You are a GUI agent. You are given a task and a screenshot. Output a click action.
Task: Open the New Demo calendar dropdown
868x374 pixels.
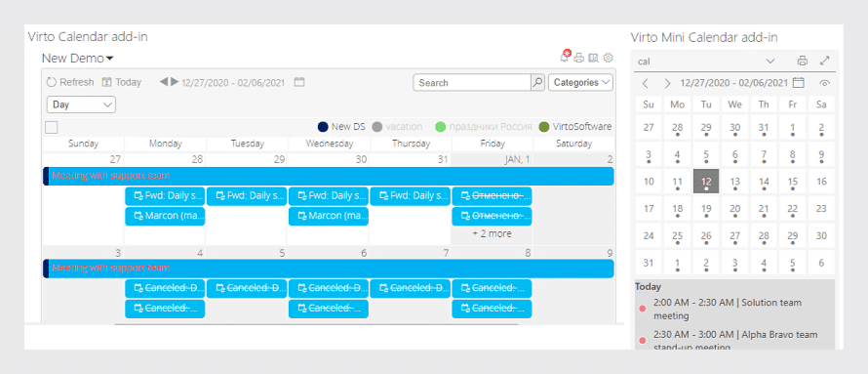[78, 59]
